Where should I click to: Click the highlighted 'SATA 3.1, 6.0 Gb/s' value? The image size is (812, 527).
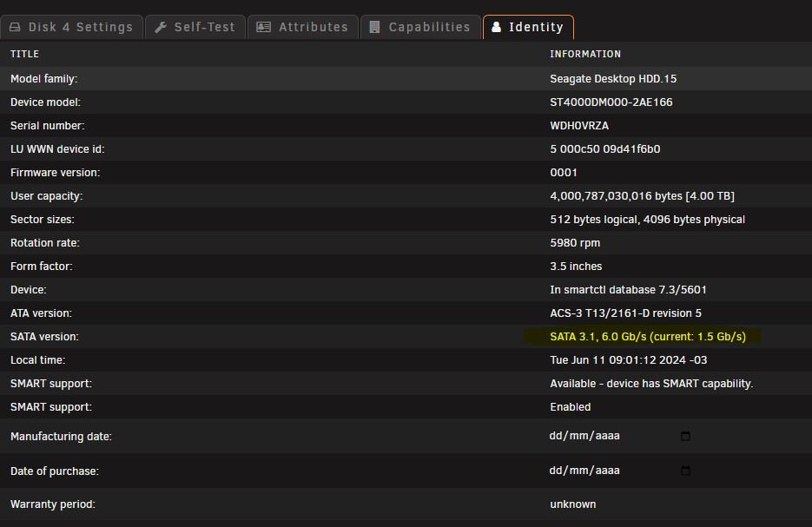tap(648, 337)
